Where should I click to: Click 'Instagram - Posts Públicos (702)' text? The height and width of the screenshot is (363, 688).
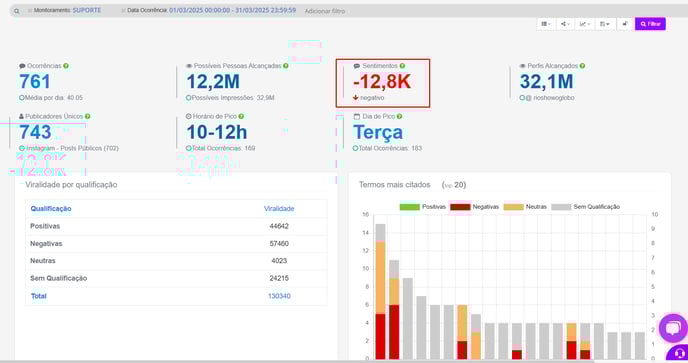click(72, 148)
